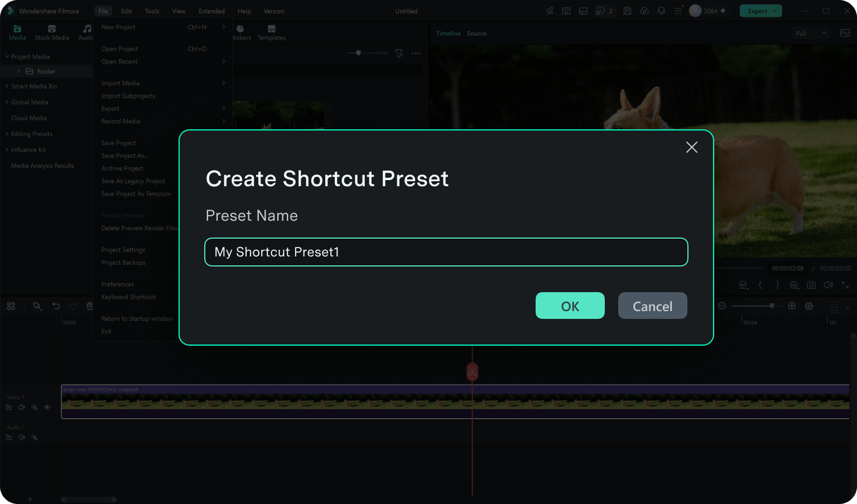Viewport: 857px width, 504px height.
Task: Hide Video 1 track with eye icon
Action: pyautogui.click(x=47, y=408)
